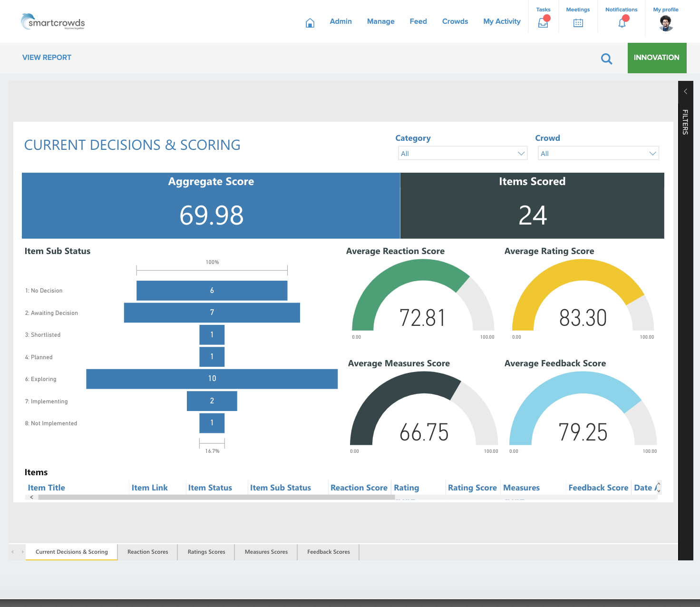Click the smartcrowds logo
This screenshot has height=607, width=700.
coord(53,22)
